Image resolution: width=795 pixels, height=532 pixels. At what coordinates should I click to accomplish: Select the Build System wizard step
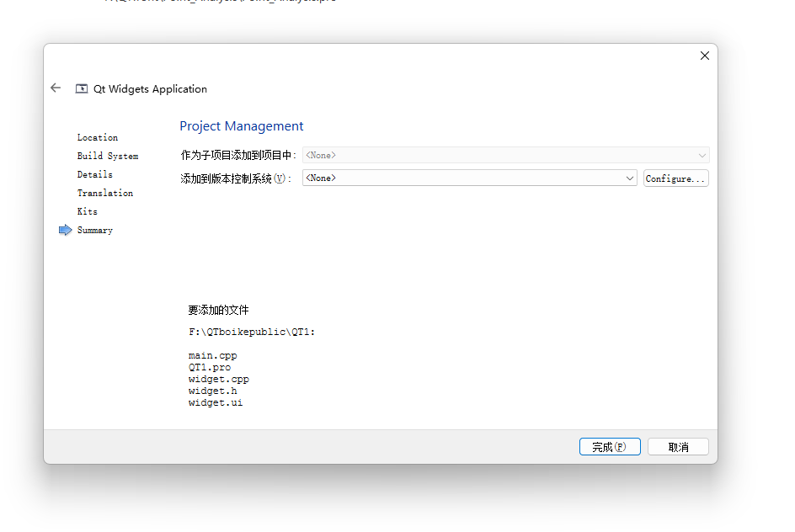[108, 156]
